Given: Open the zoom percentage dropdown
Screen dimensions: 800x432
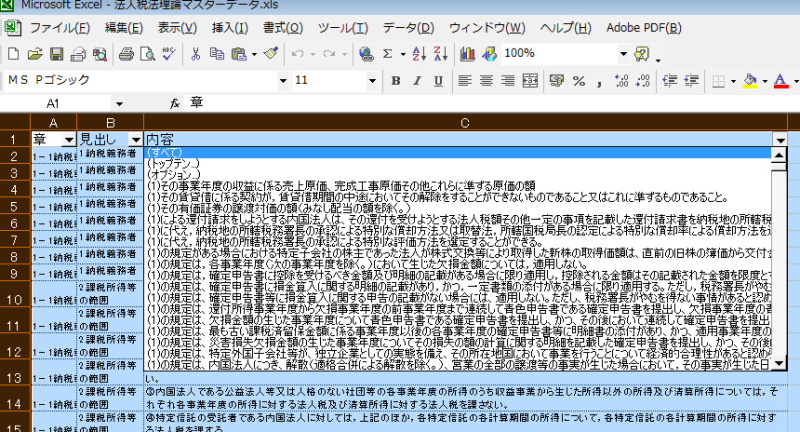Looking at the screenshot, I should click(x=623, y=54).
